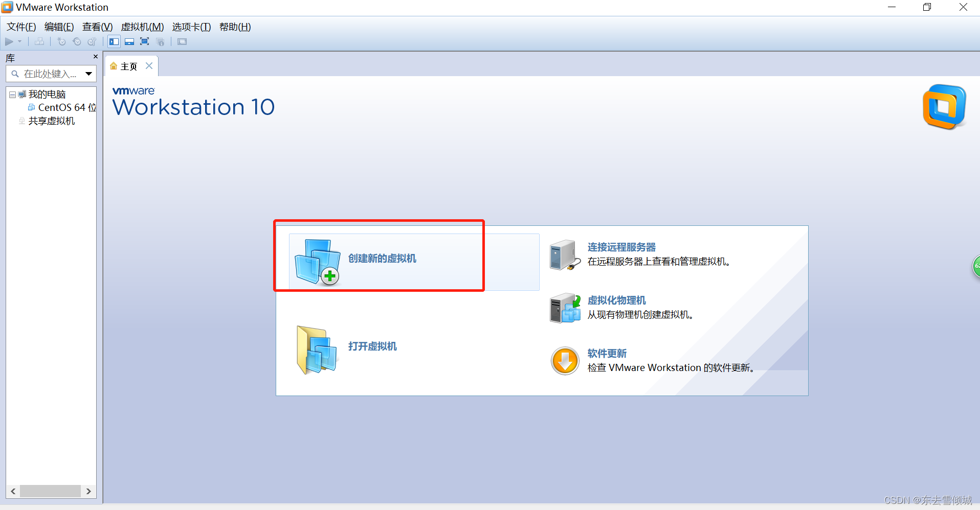Click the library scrollbar left arrow
980x510 pixels.
[x=13, y=491]
